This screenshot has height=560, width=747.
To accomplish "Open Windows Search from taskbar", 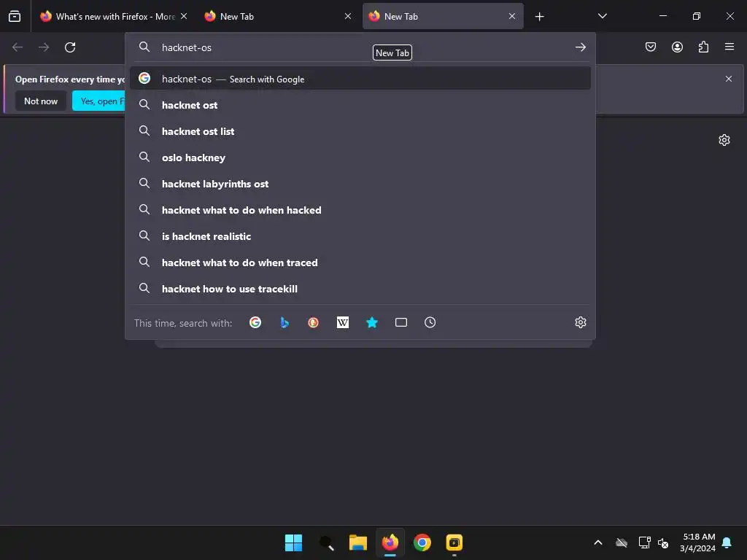I will point(326,542).
